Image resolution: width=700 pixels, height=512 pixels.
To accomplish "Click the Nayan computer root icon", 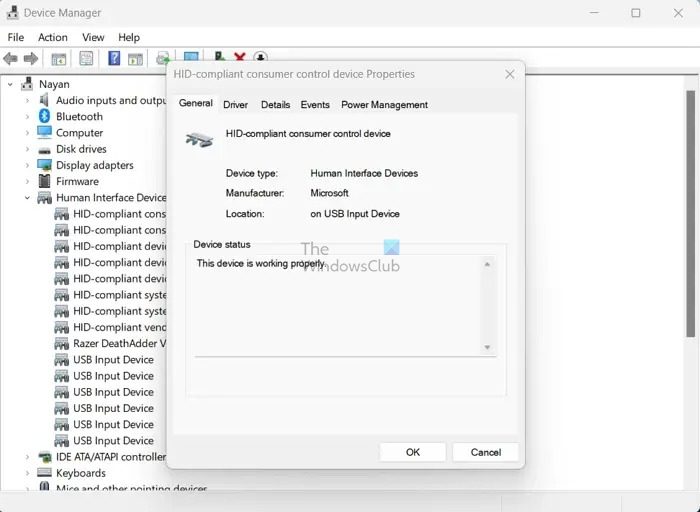I will (x=28, y=83).
